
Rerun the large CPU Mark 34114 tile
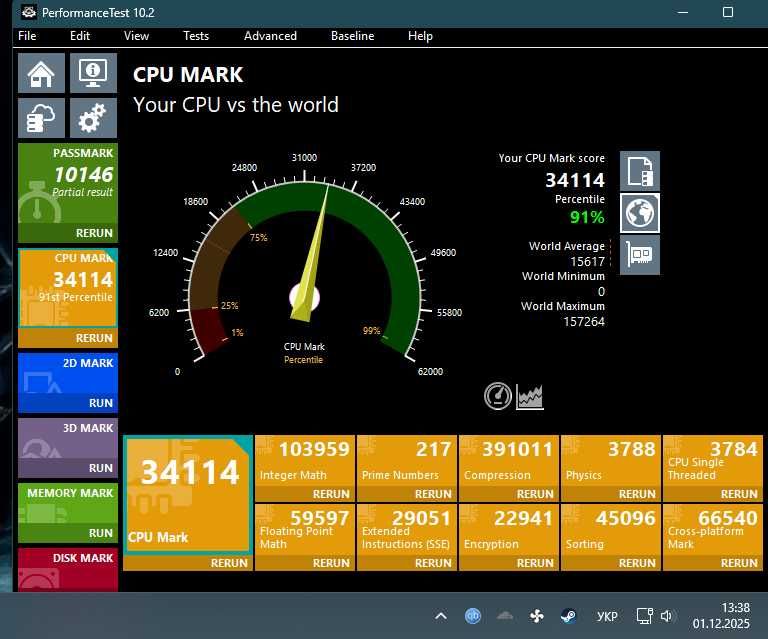tap(229, 563)
